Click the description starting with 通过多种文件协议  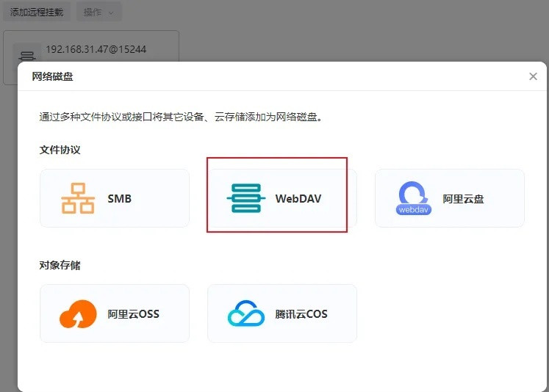tap(181, 117)
